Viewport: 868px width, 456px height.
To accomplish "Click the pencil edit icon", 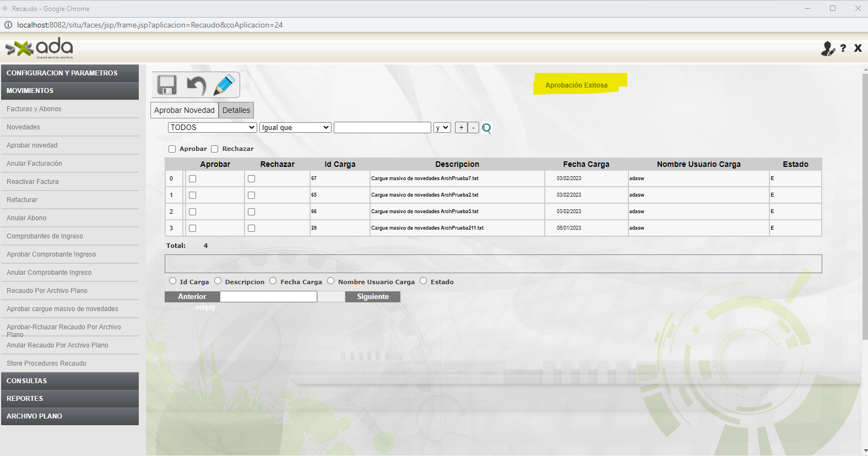I will click(224, 85).
